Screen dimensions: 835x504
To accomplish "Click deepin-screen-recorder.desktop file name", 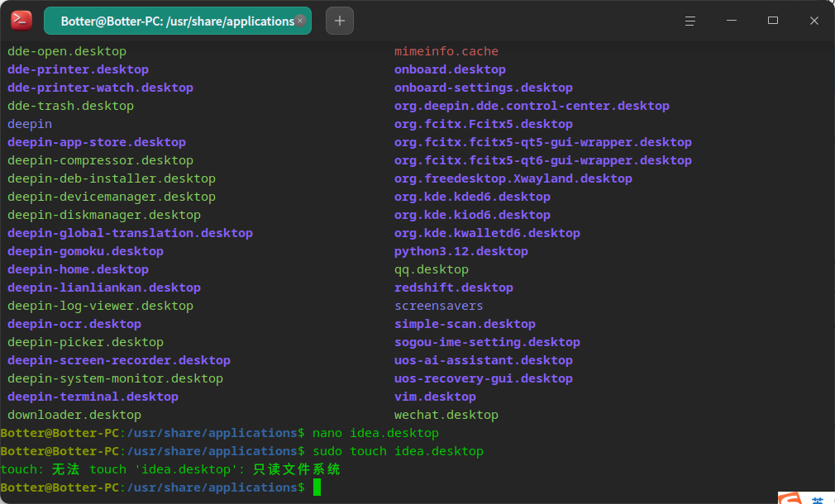I will coord(119,360).
